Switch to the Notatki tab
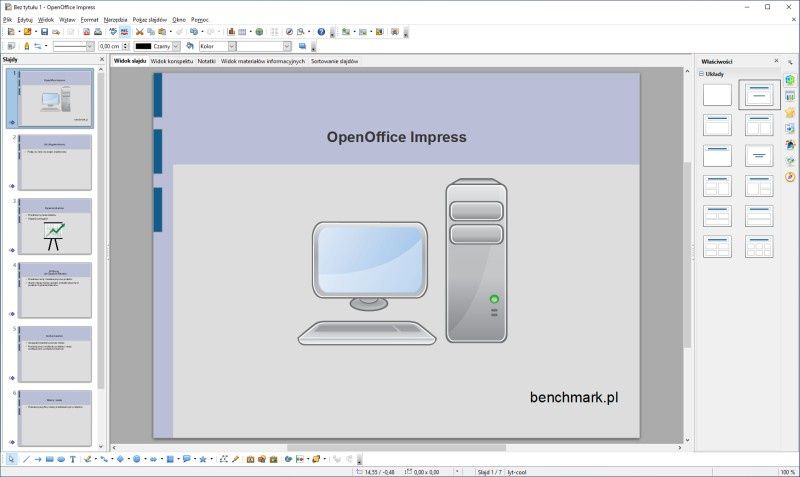Image resolution: width=800 pixels, height=477 pixels. coord(207,61)
